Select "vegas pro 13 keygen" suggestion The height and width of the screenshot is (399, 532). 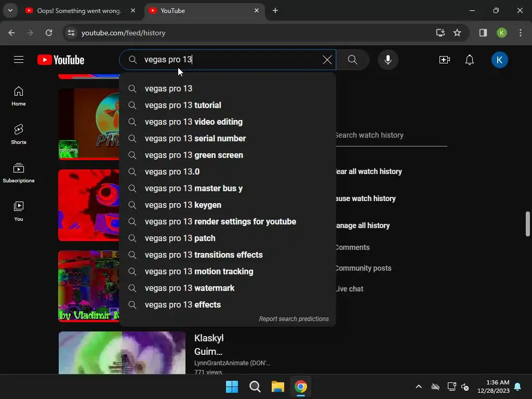coord(228,205)
